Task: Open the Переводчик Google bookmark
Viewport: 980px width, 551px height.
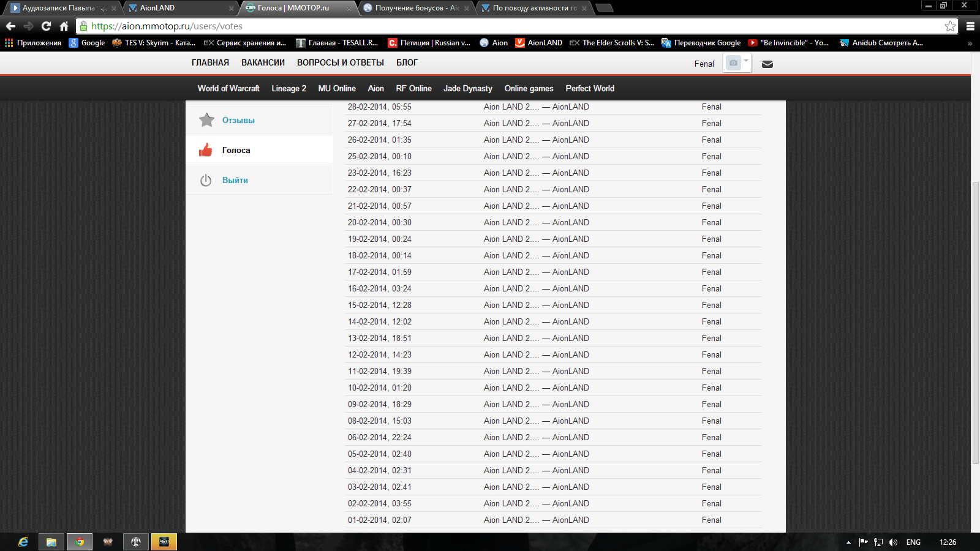Action: pyautogui.click(x=701, y=43)
